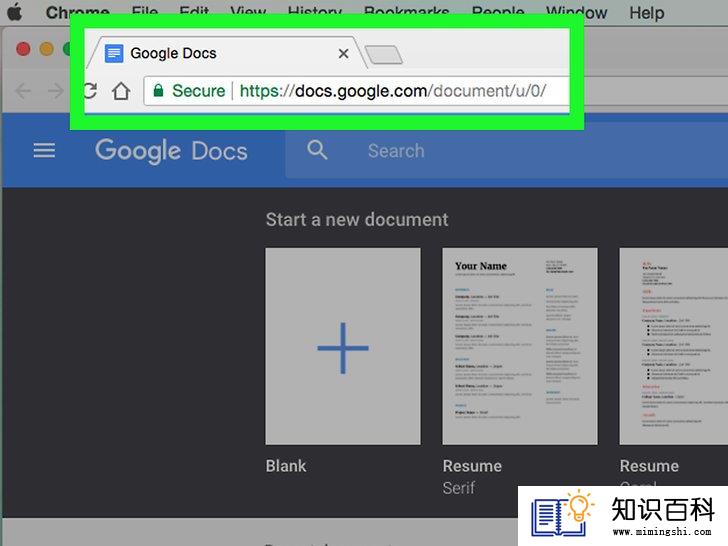Click the yellow minimize window button
This screenshot has width=728, height=546.
click(46, 49)
